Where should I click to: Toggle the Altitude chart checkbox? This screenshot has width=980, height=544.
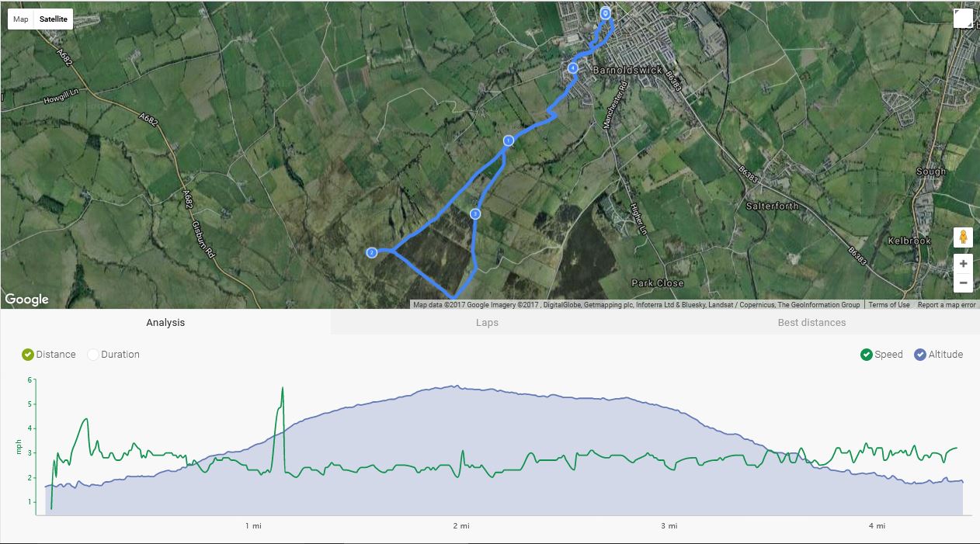(920, 355)
